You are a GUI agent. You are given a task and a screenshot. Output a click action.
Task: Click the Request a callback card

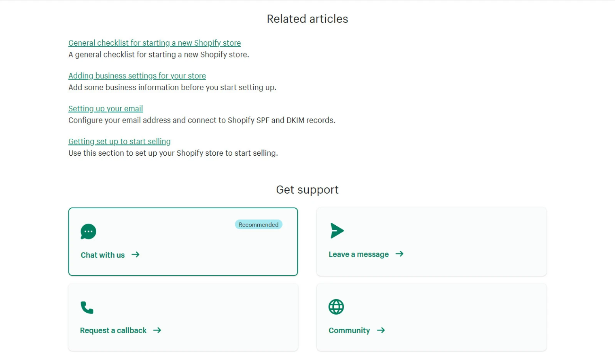(183, 317)
